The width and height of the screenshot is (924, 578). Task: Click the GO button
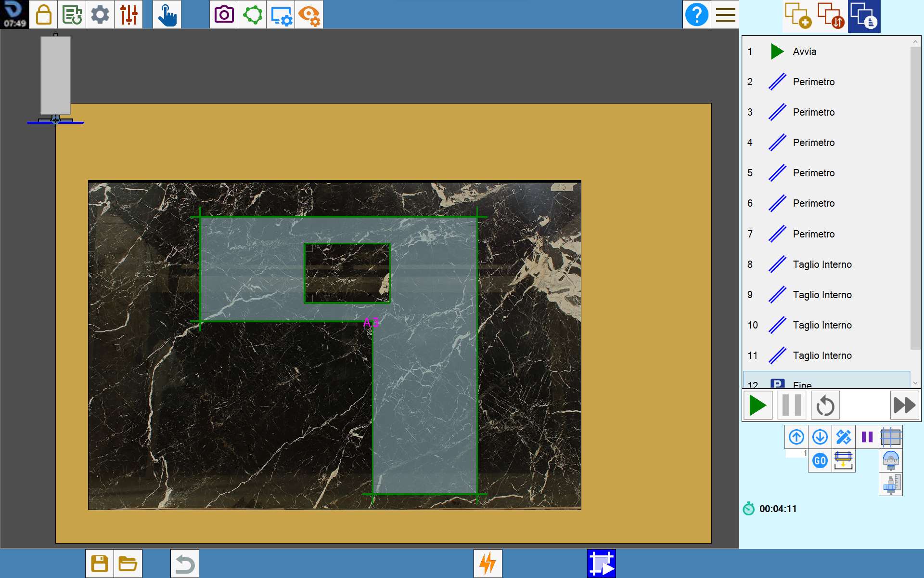coord(820,461)
